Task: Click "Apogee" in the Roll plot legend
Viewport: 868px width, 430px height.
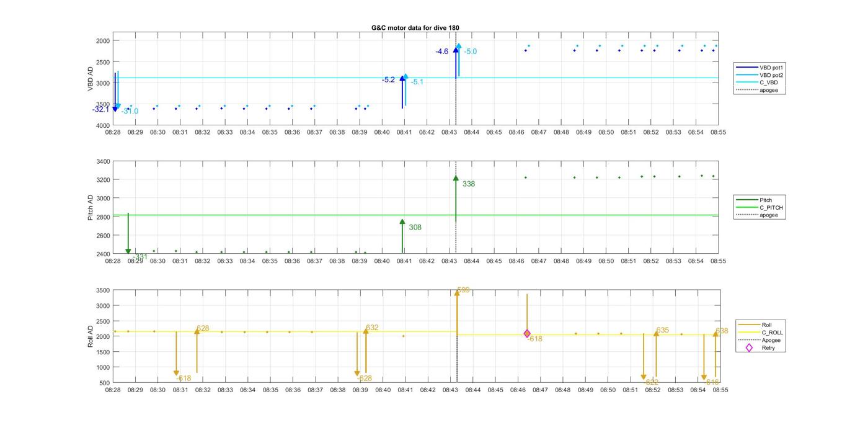Action: coord(760,340)
